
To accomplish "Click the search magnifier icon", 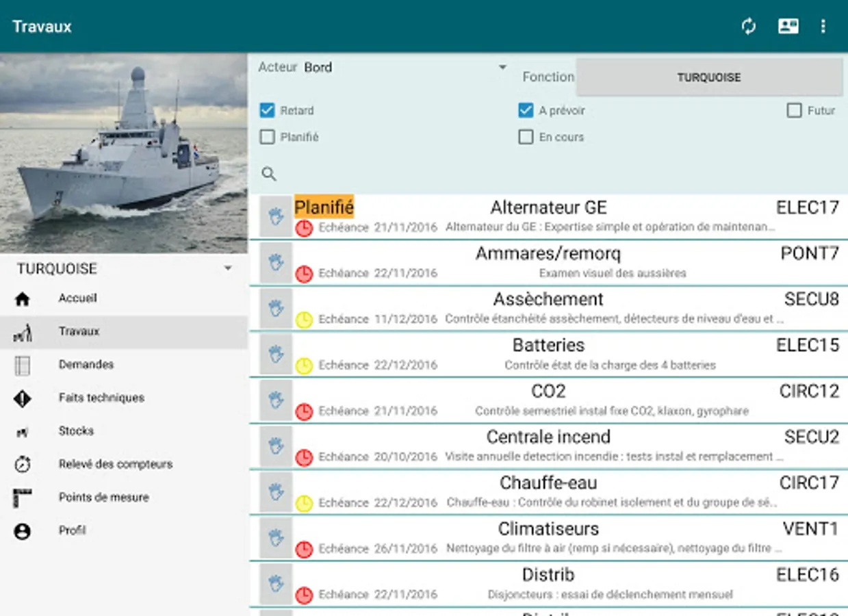I will pos(269,174).
